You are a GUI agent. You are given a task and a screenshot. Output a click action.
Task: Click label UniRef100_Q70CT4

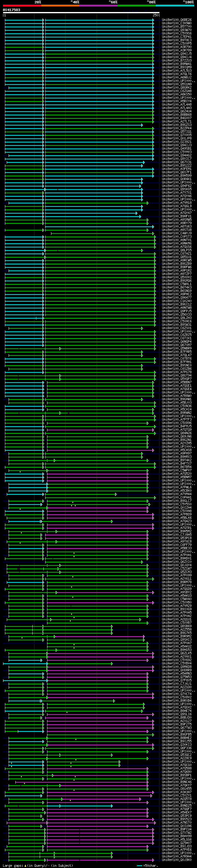pyautogui.click(x=177, y=694)
